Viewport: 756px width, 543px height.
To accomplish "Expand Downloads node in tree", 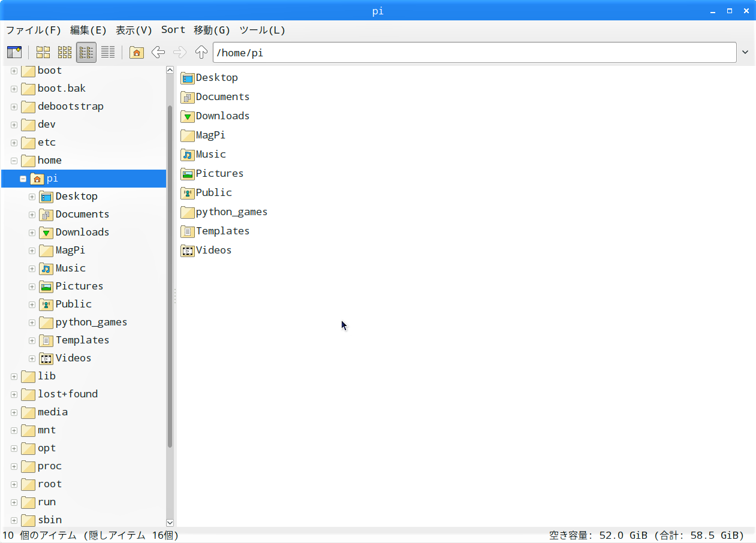I will pyautogui.click(x=32, y=233).
